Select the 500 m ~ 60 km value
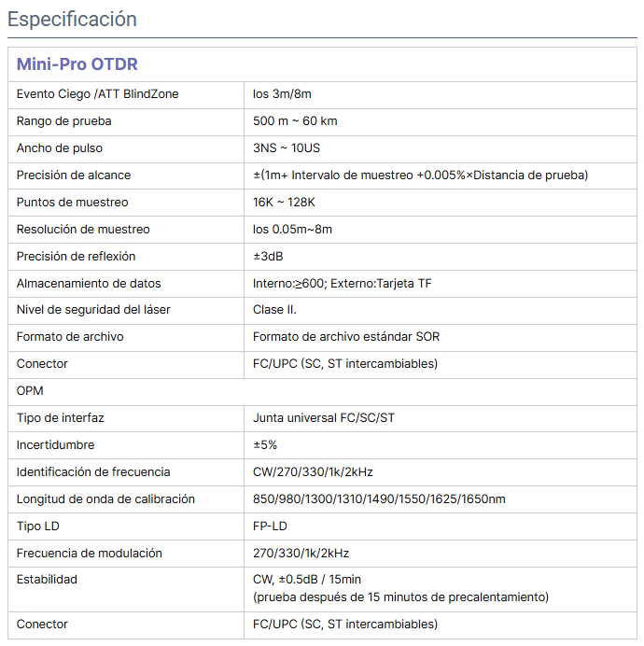The height and width of the screenshot is (646, 644). tap(295, 121)
